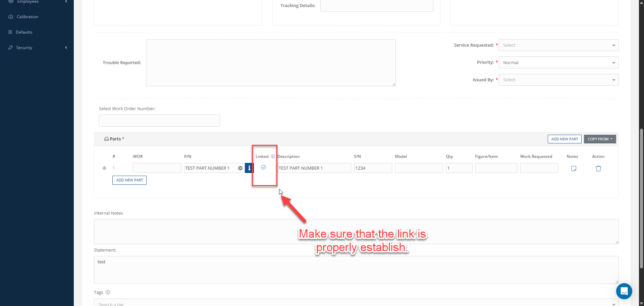The image size is (644, 306).
Task: Click Add New Part below part row
Action: (129, 180)
